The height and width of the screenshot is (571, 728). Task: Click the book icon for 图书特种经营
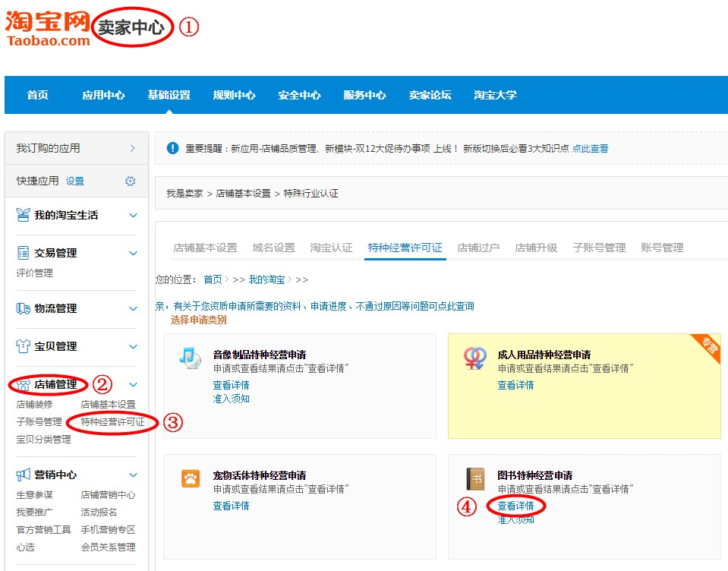click(x=475, y=478)
